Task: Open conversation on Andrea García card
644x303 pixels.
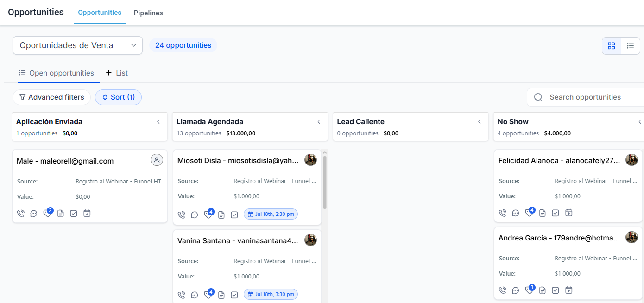Action: coord(516,290)
